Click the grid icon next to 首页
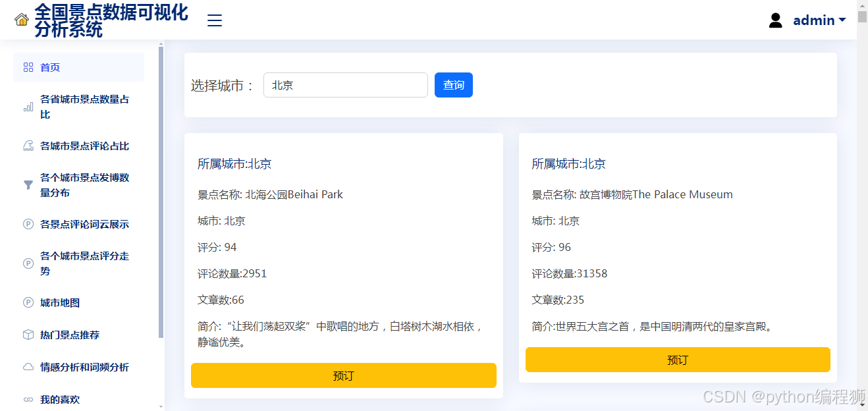868x411 pixels. (28, 67)
